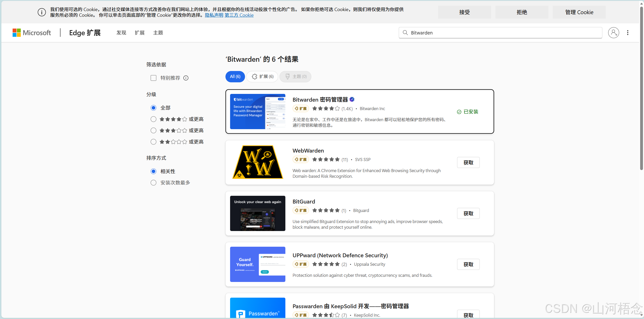Screen dimensions: 644x319
Task: Switch to the All (6) results tab
Action: pos(235,77)
